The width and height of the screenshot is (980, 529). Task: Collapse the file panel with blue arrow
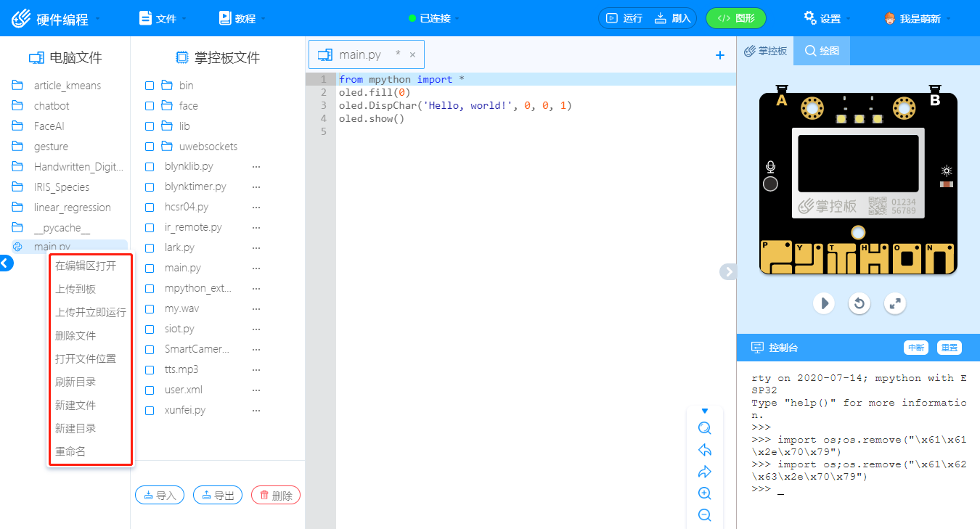5,263
